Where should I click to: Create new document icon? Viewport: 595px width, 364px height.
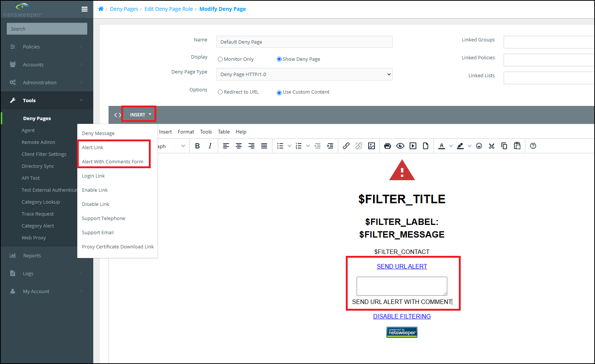(426, 146)
